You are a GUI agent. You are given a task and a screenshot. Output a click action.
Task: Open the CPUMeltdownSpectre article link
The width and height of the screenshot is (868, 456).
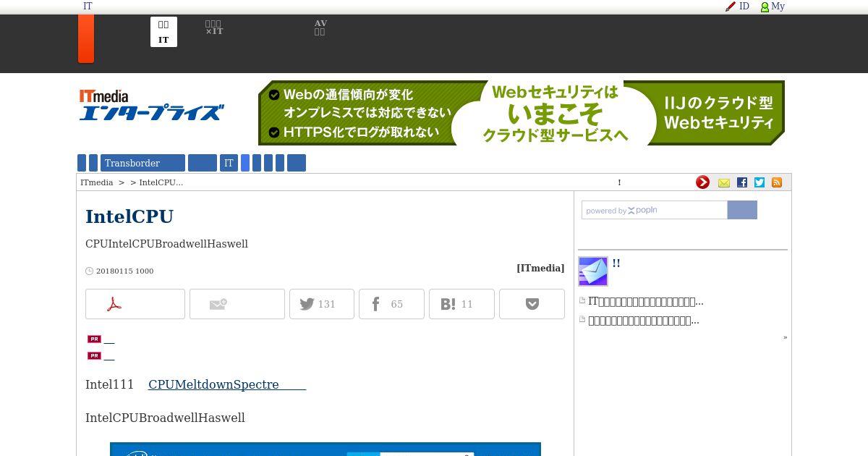[227, 384]
